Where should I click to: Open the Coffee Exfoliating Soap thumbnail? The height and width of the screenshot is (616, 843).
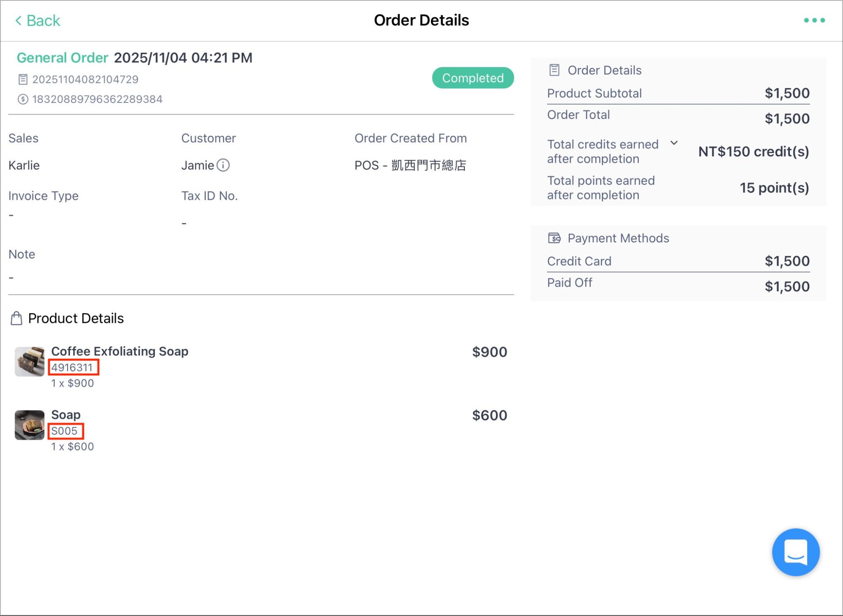point(30,361)
